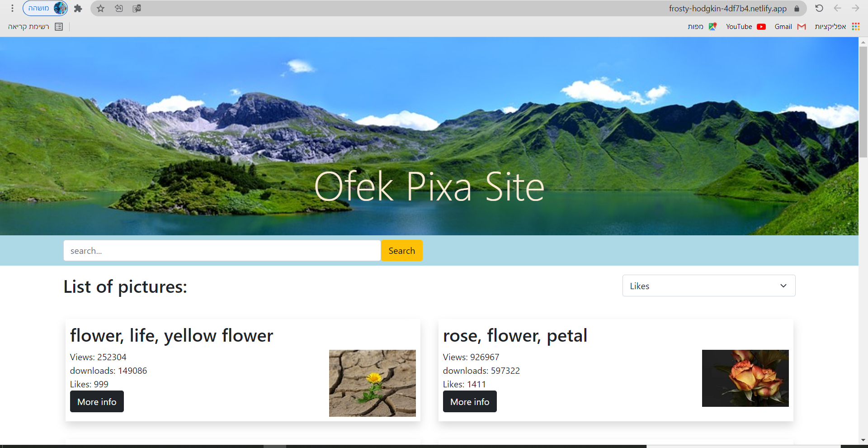The width and height of the screenshot is (868, 448).
Task: Open the reading list panel
Action: click(35, 26)
